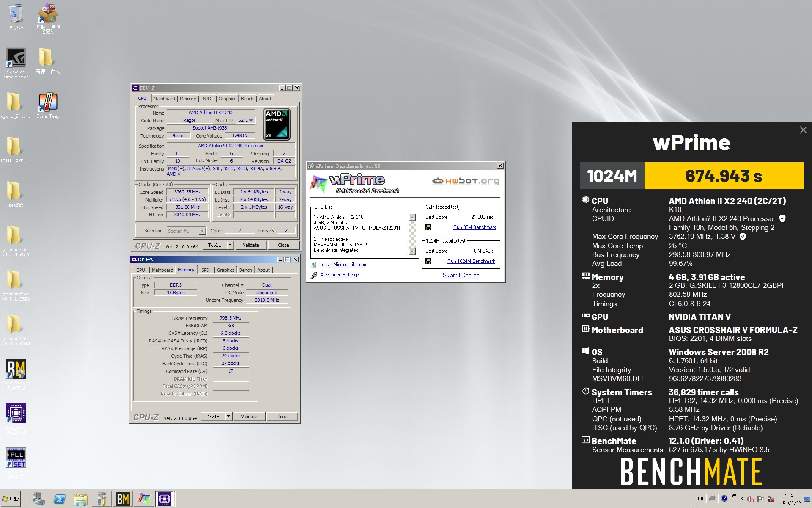
Task: Open the language bar help icon
Action: pos(724,498)
